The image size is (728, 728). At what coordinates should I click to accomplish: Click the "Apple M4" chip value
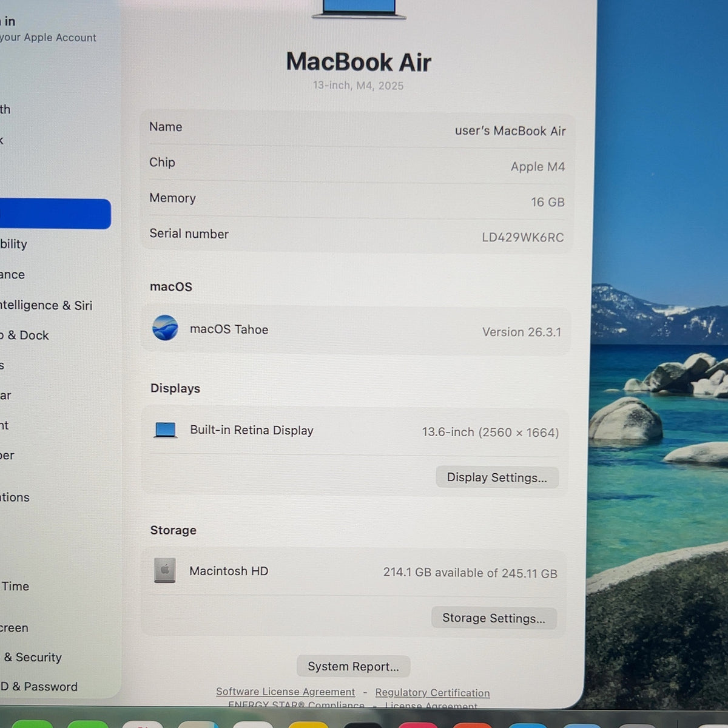[x=538, y=167]
